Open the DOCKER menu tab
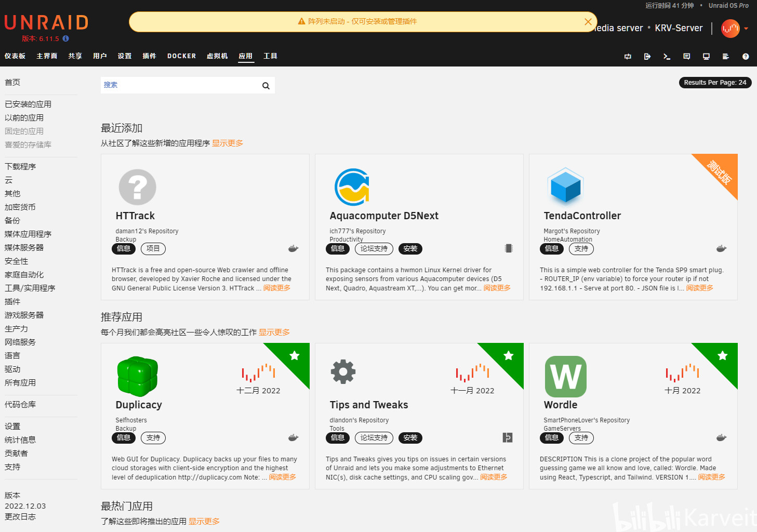 pyautogui.click(x=181, y=56)
